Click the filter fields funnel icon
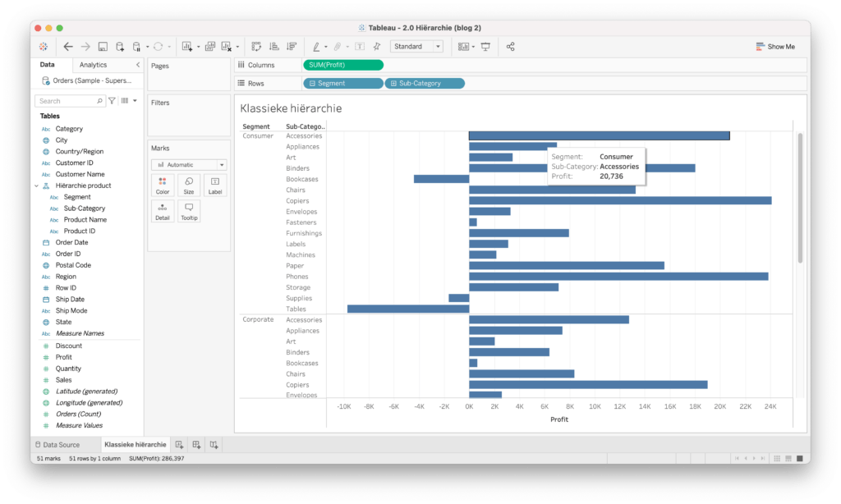 pyautogui.click(x=113, y=101)
